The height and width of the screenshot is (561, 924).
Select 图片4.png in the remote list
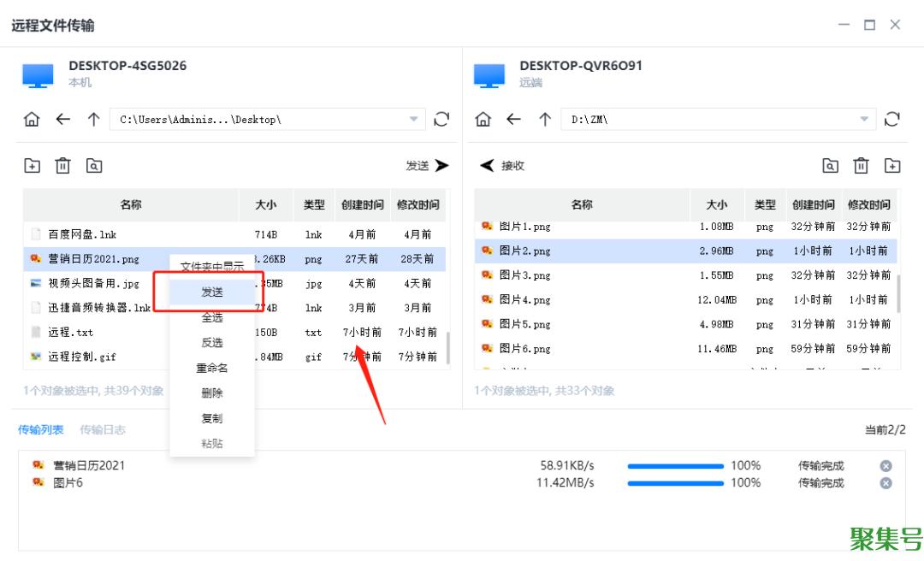[524, 300]
